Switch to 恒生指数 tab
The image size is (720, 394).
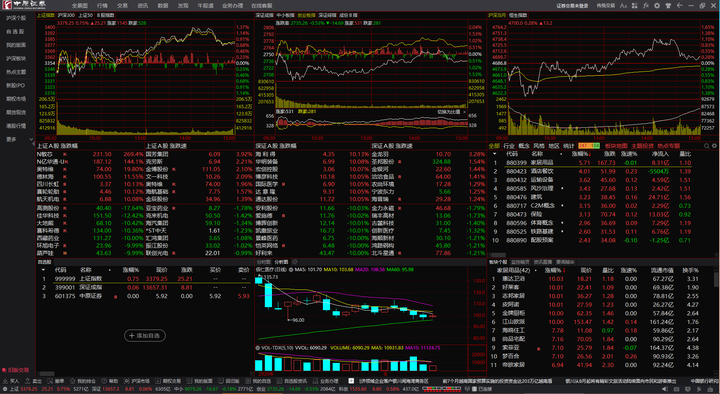tap(518, 15)
